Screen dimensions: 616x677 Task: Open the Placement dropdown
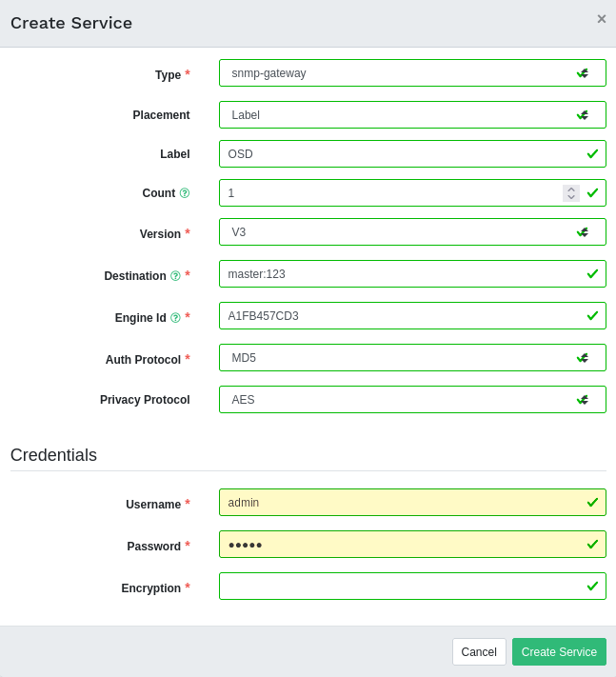tap(411, 115)
